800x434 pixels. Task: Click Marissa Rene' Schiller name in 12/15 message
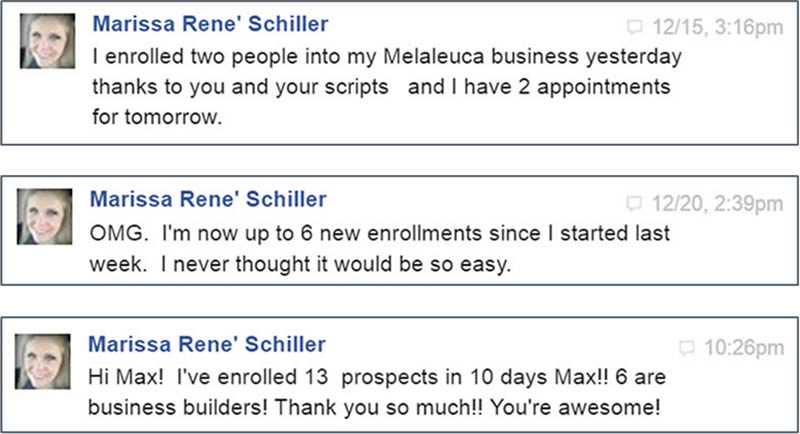coord(209,23)
